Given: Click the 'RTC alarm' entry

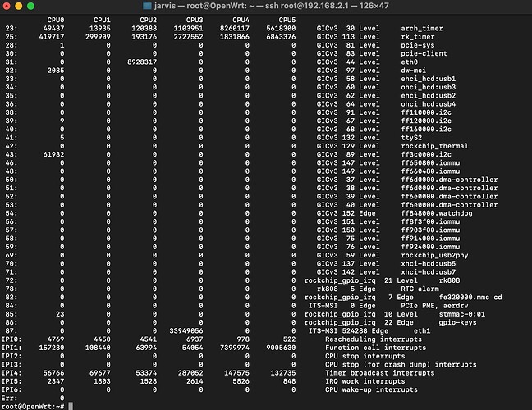Looking at the screenshot, I should click(420, 289).
